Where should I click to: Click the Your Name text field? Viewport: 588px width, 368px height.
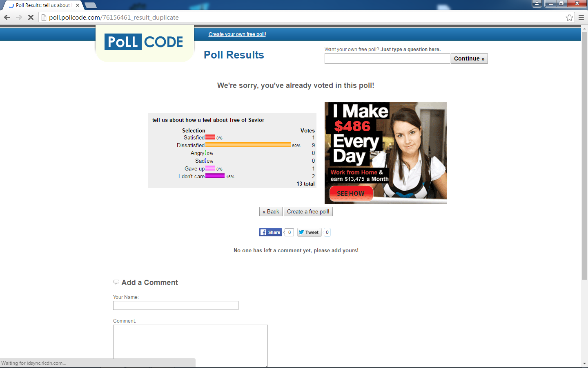click(176, 305)
